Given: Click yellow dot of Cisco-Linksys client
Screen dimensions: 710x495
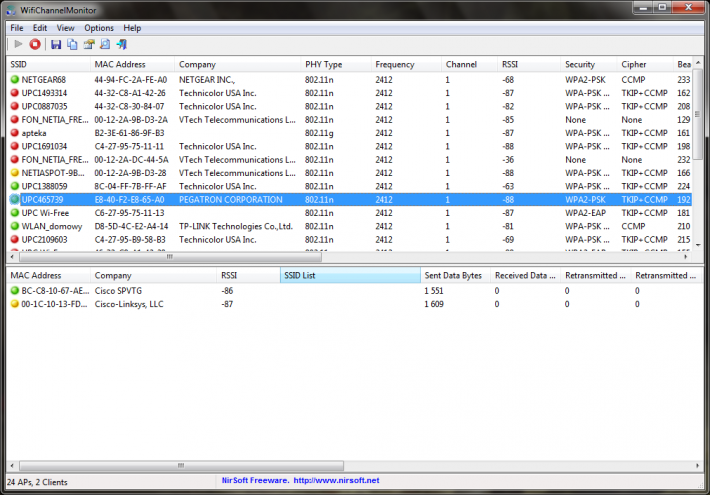Looking at the screenshot, I should tap(14, 304).
